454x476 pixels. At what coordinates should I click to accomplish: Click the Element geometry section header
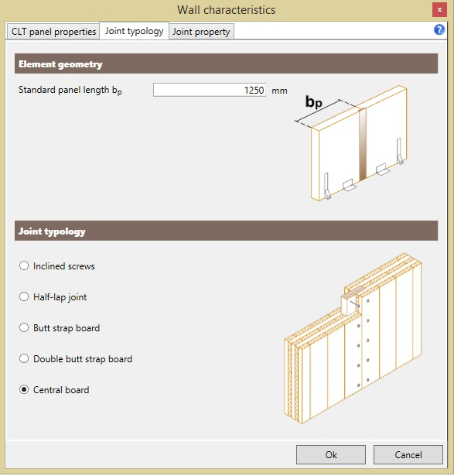pos(227,63)
